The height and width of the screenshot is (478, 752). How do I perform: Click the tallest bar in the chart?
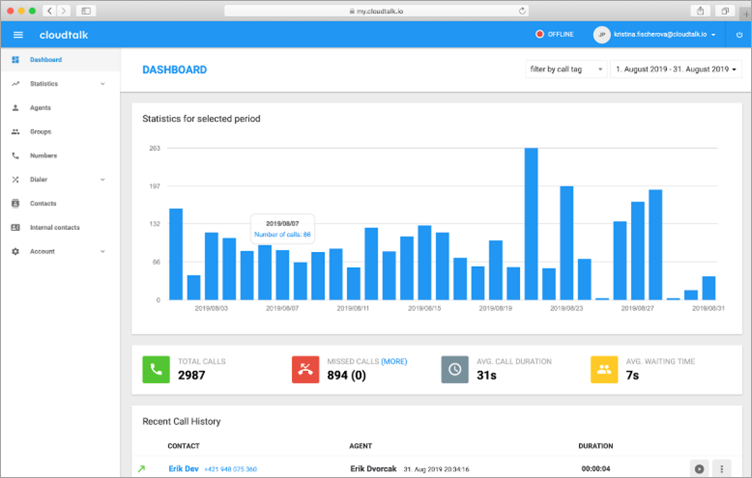click(x=531, y=224)
